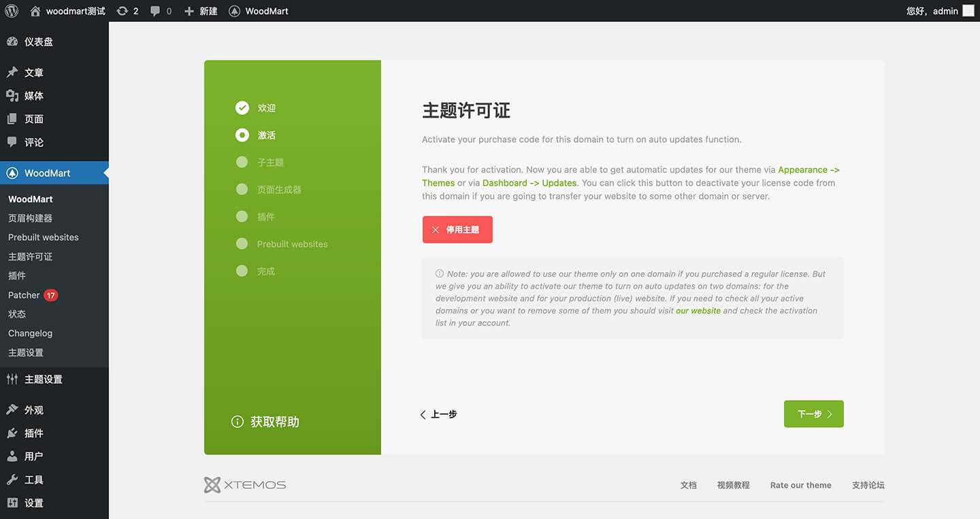Open 评论 comments menu in sidebar
Screen dimensions: 980x519
tap(54, 142)
